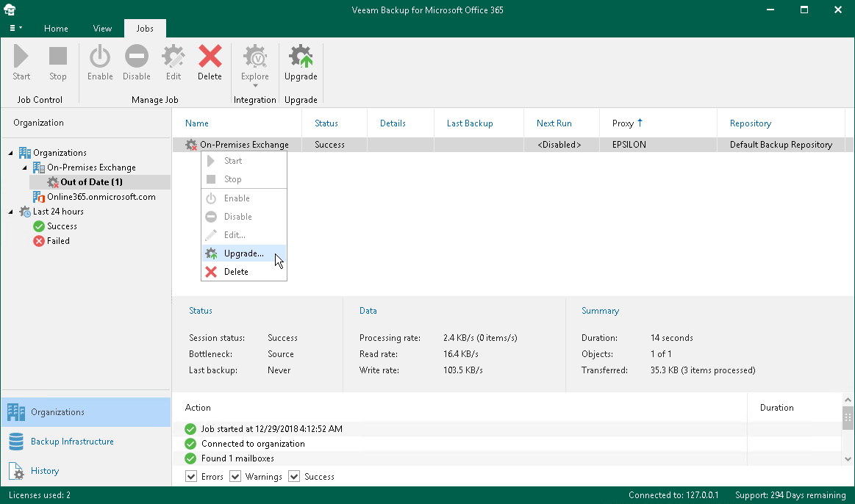Toggle the Success filter checkbox
Image resolution: width=855 pixels, height=504 pixels.
(294, 477)
